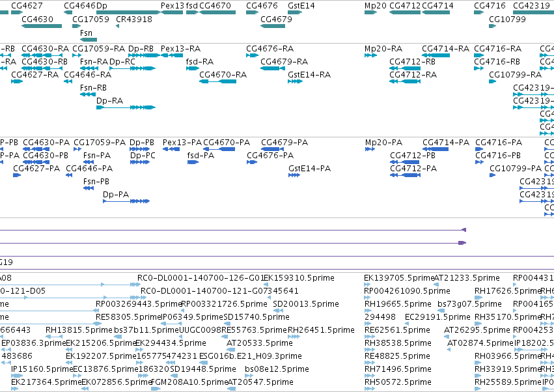Click EST AT26295.5prime

(x=477, y=330)
